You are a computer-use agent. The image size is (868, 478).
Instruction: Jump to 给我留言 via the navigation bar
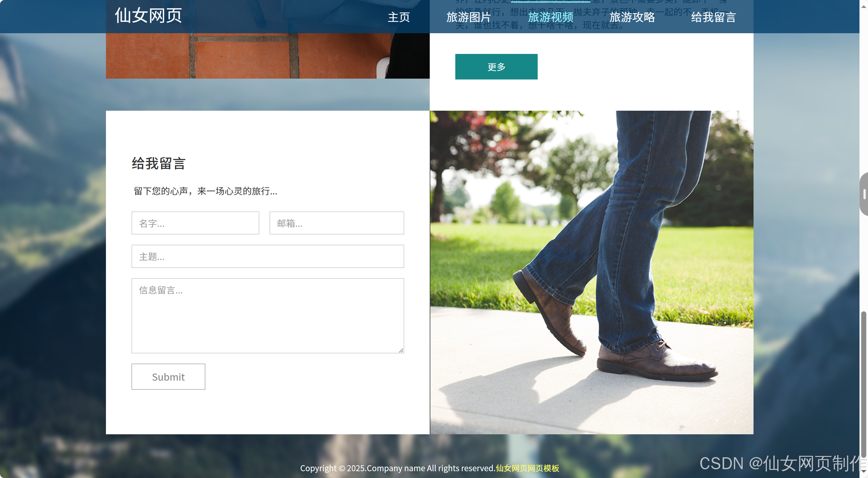click(x=713, y=17)
